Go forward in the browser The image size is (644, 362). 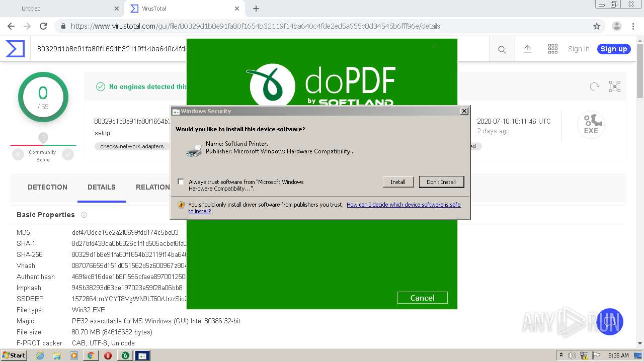(27, 26)
